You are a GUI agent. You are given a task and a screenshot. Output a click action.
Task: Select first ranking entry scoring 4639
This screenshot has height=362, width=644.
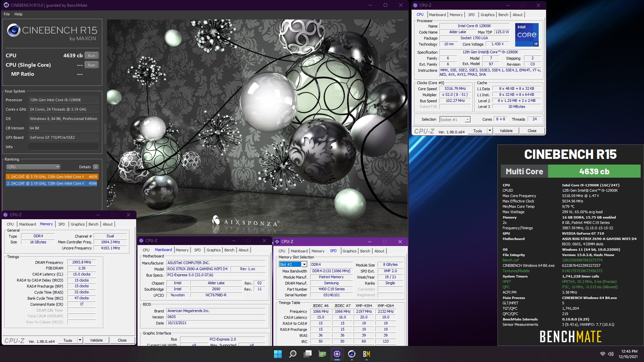pos(52,177)
